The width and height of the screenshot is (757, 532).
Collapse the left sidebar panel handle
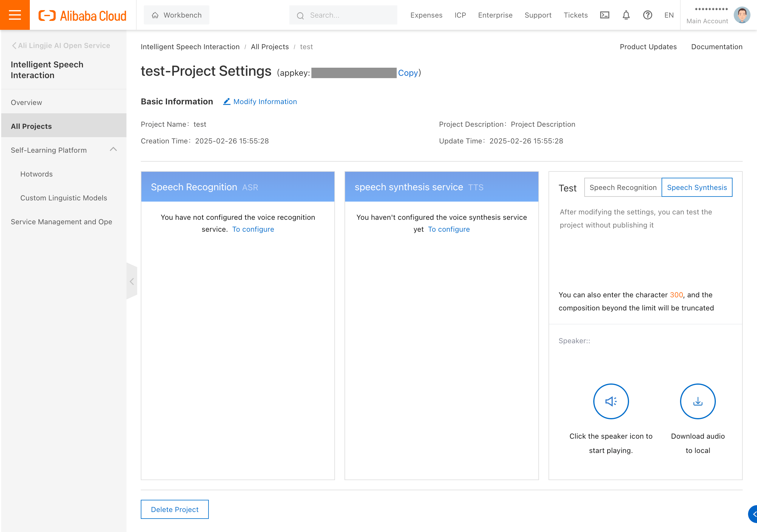[x=132, y=281]
